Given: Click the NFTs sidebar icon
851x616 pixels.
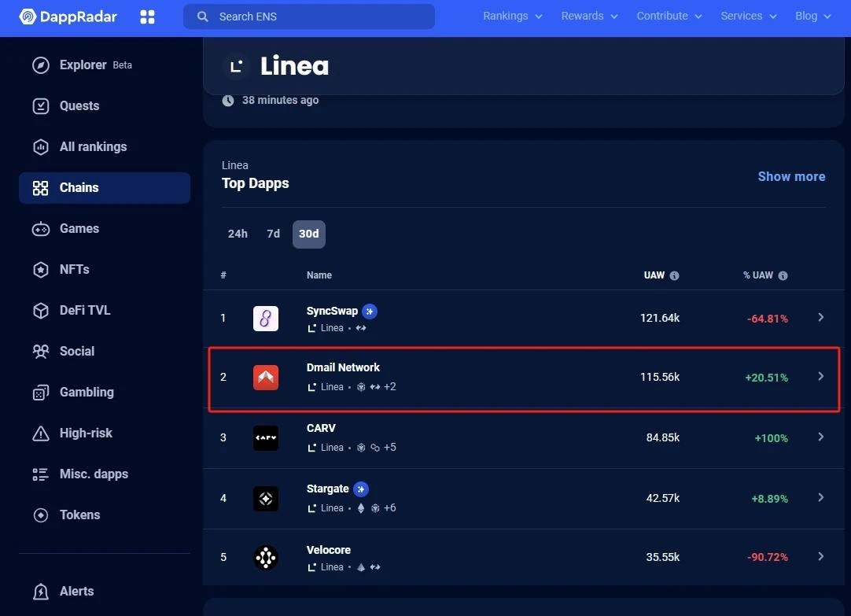Looking at the screenshot, I should pos(41,269).
